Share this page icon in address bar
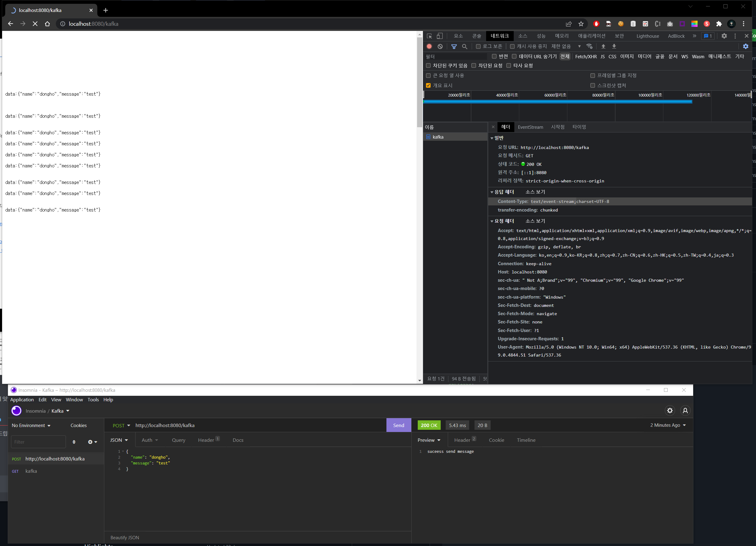The width and height of the screenshot is (756, 546). pyautogui.click(x=569, y=24)
